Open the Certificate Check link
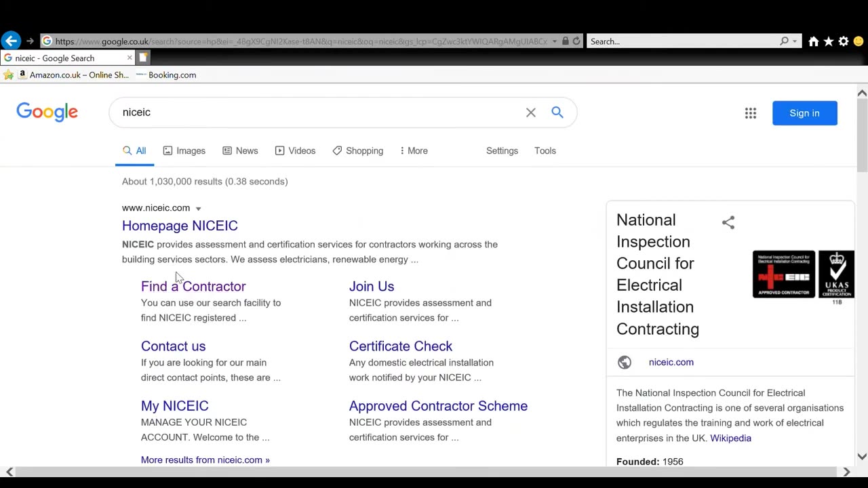Screen dimensions: 868x488 [x=401, y=346]
